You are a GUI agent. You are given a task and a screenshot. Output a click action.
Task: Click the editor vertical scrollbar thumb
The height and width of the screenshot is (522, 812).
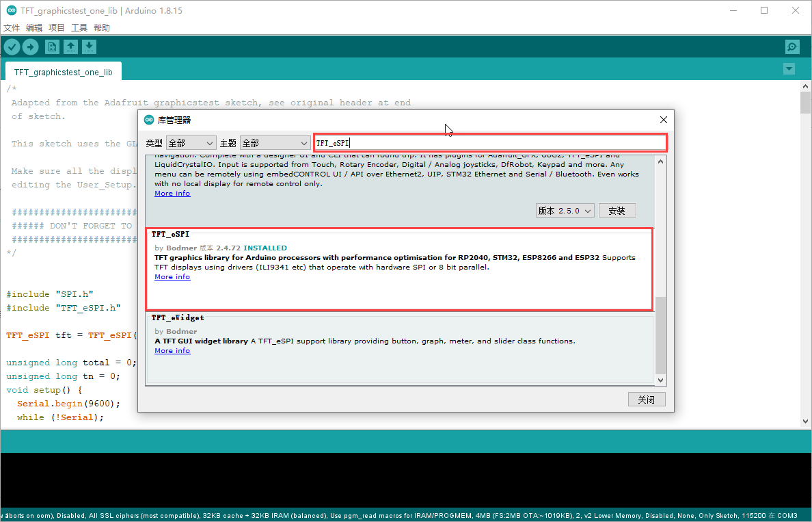(x=805, y=103)
